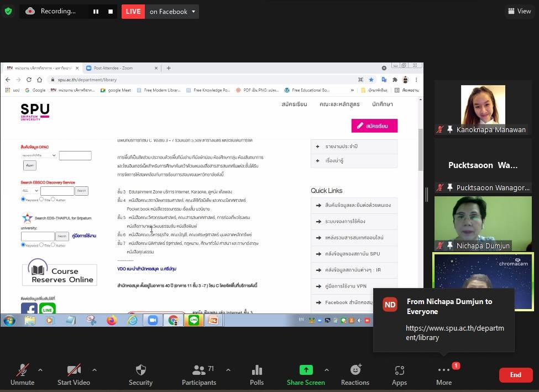Reload the SPU library page
The width and height of the screenshot is (539, 392).
29,80
